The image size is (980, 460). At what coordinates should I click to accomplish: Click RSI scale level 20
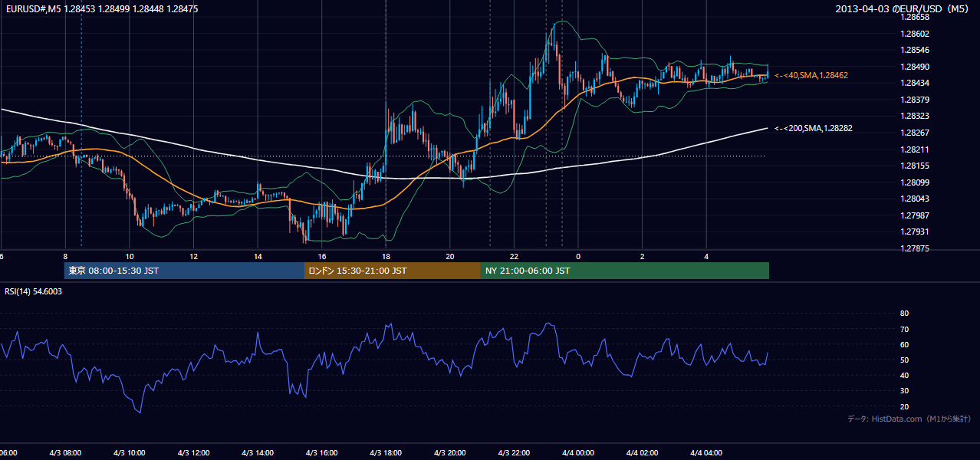[x=904, y=406]
